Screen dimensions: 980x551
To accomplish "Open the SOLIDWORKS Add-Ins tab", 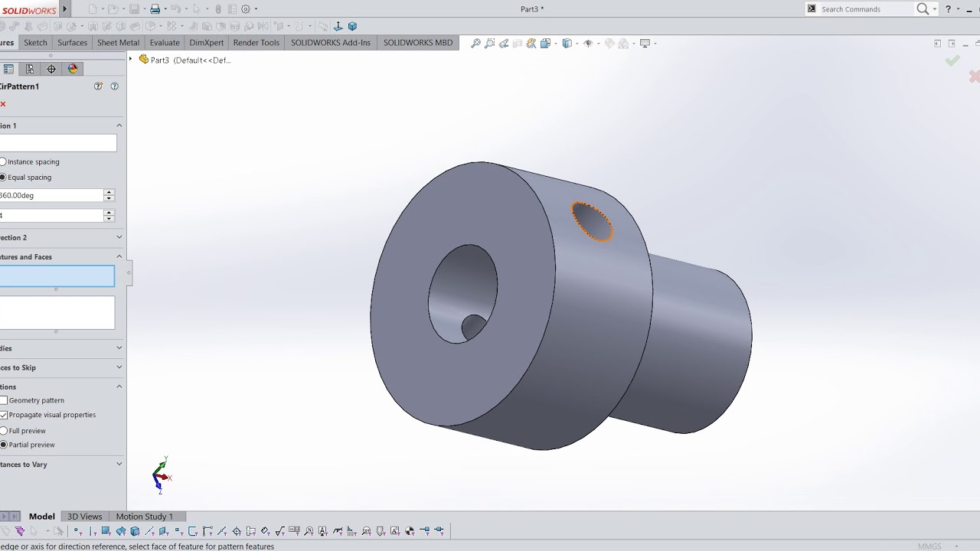I will click(331, 43).
